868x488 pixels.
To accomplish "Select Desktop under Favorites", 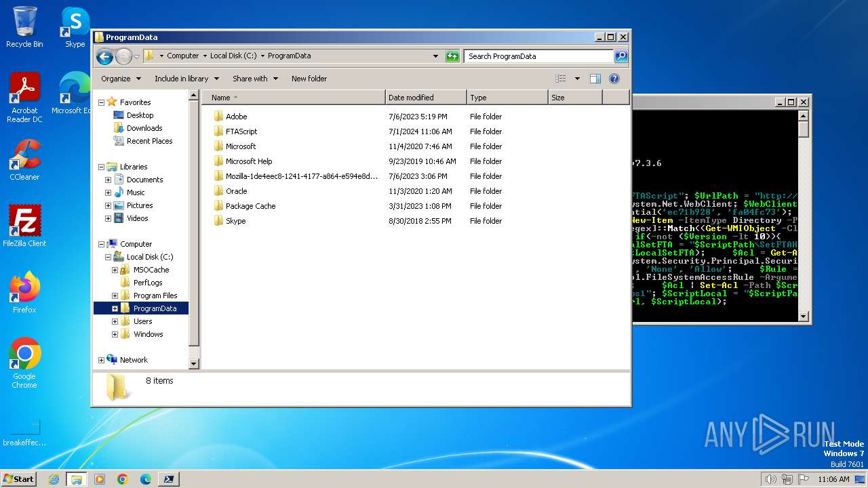I will coord(140,115).
